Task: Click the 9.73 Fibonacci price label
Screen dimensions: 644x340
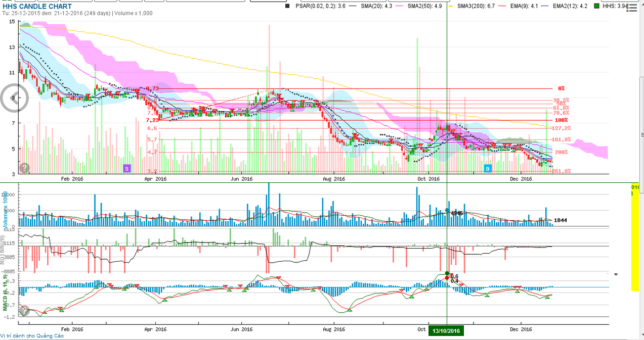Action: click(152, 88)
